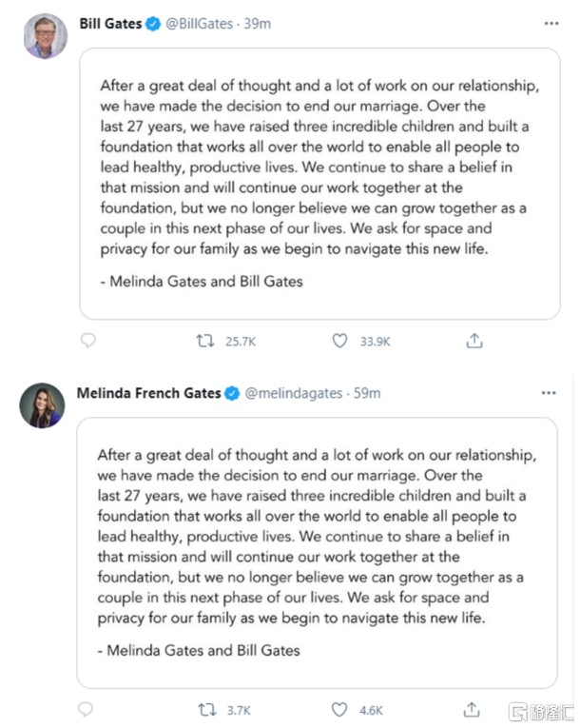Share Melinda French Gates' tweet
Screen dimensions: 580x728
click(473, 709)
